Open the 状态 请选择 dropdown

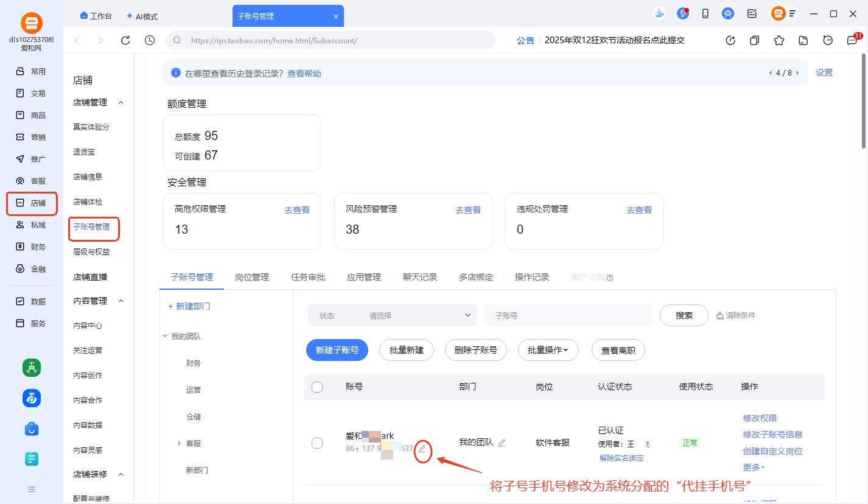[392, 315]
